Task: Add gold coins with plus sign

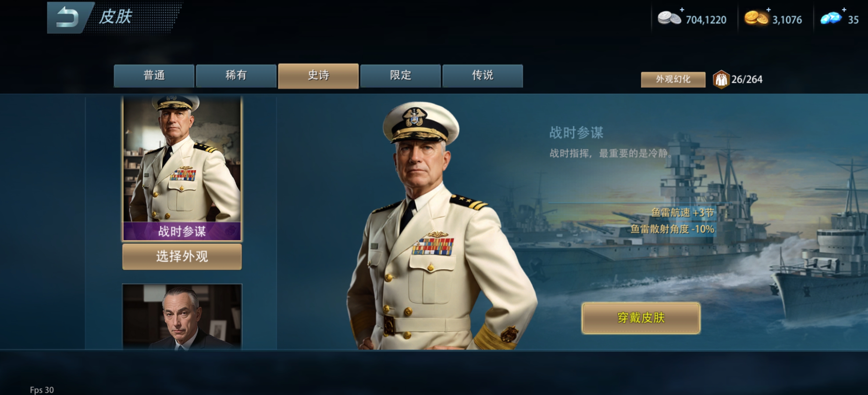Action: point(768,10)
